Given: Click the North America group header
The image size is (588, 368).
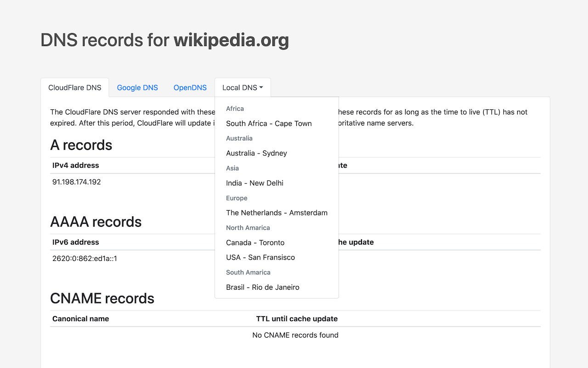Looking at the screenshot, I should [x=248, y=228].
